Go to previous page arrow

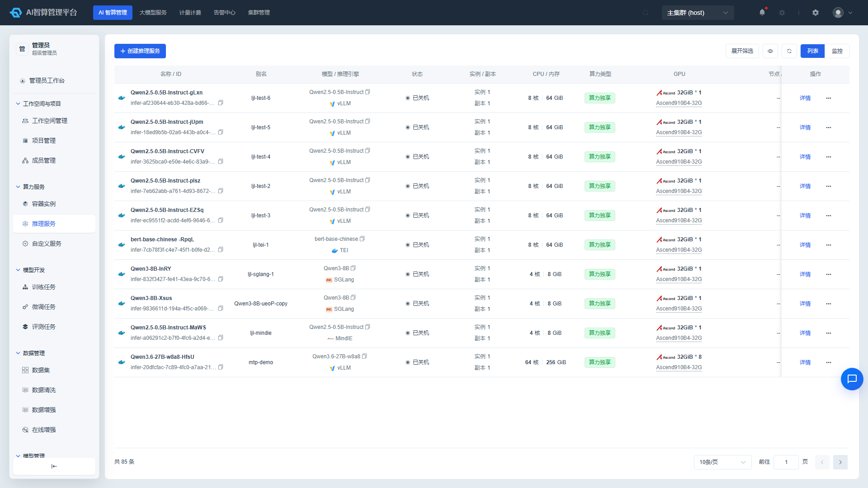(822, 462)
